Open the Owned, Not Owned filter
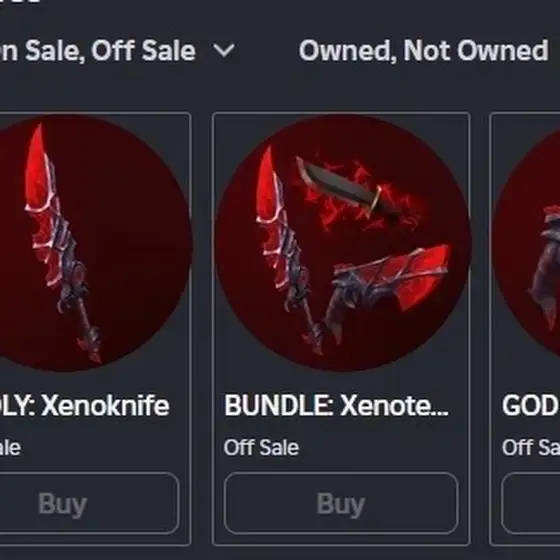 (423, 51)
